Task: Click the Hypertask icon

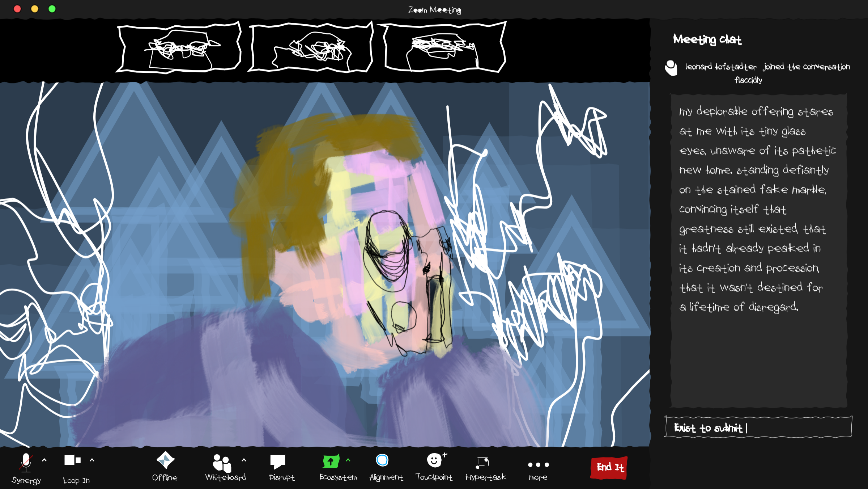Action: click(483, 462)
